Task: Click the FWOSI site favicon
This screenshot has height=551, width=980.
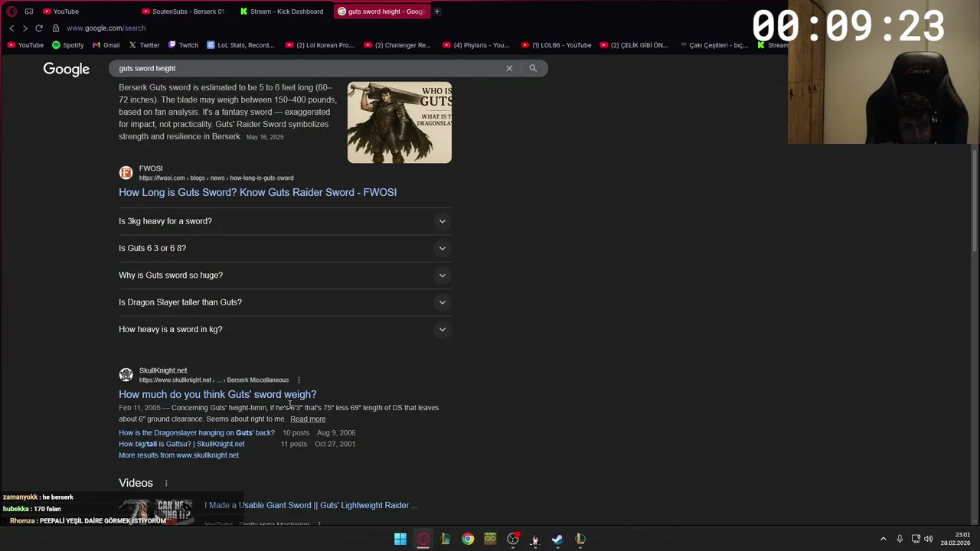Action: point(126,173)
